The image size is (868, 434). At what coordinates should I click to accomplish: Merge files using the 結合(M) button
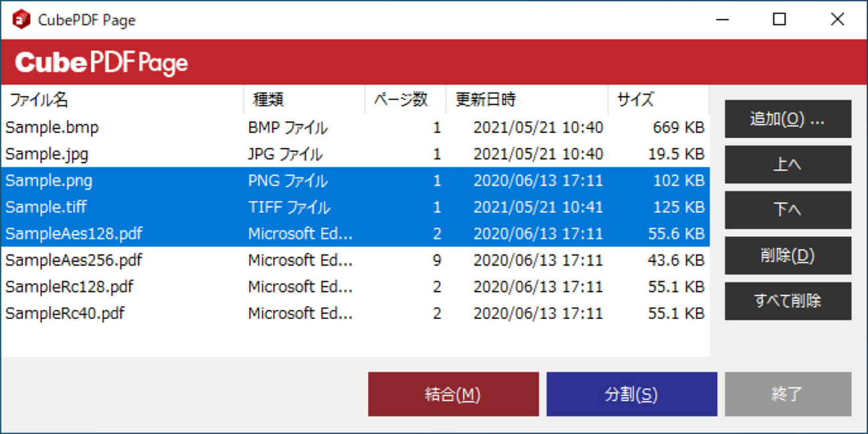[x=453, y=394]
